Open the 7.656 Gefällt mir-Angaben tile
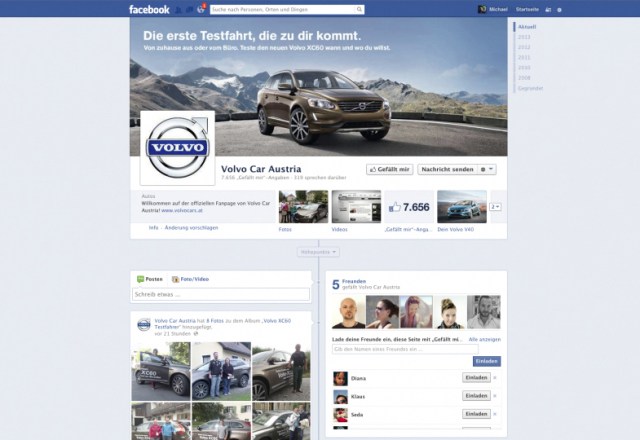The image size is (640, 440). tap(409, 207)
